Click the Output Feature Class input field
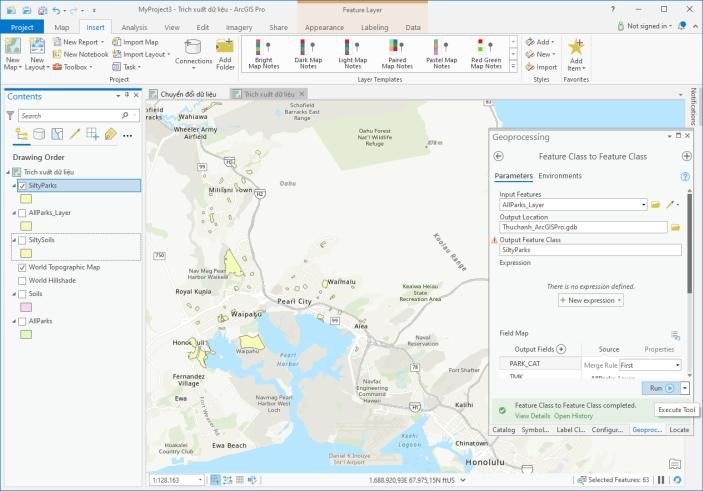703x491 pixels. [590, 250]
